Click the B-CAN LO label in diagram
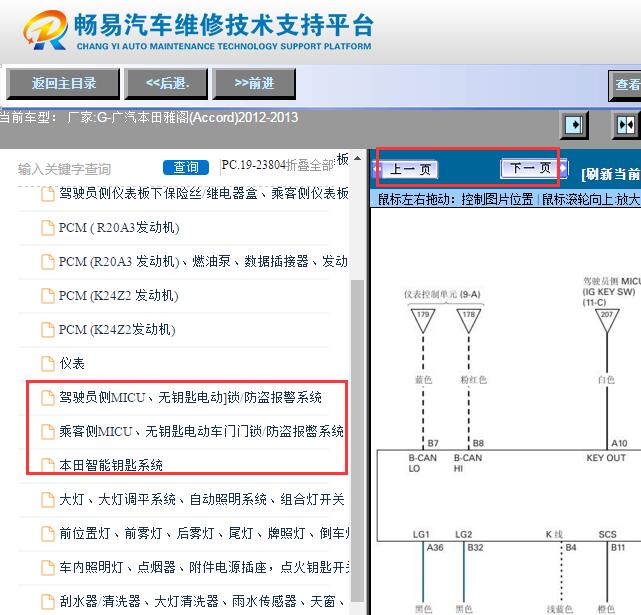 point(422,463)
